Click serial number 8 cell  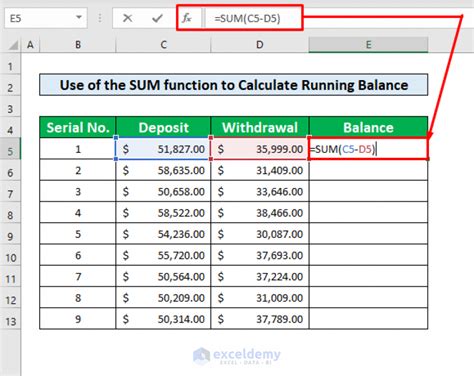(78, 298)
